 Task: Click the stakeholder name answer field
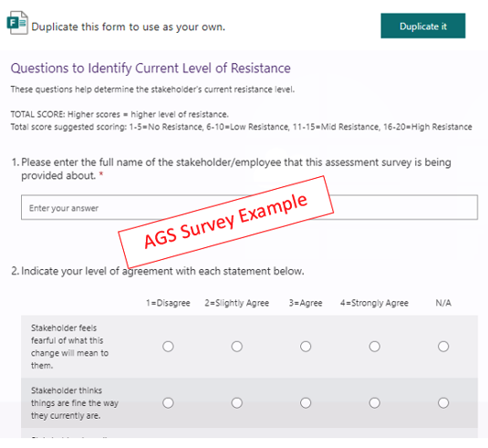tap(249, 207)
